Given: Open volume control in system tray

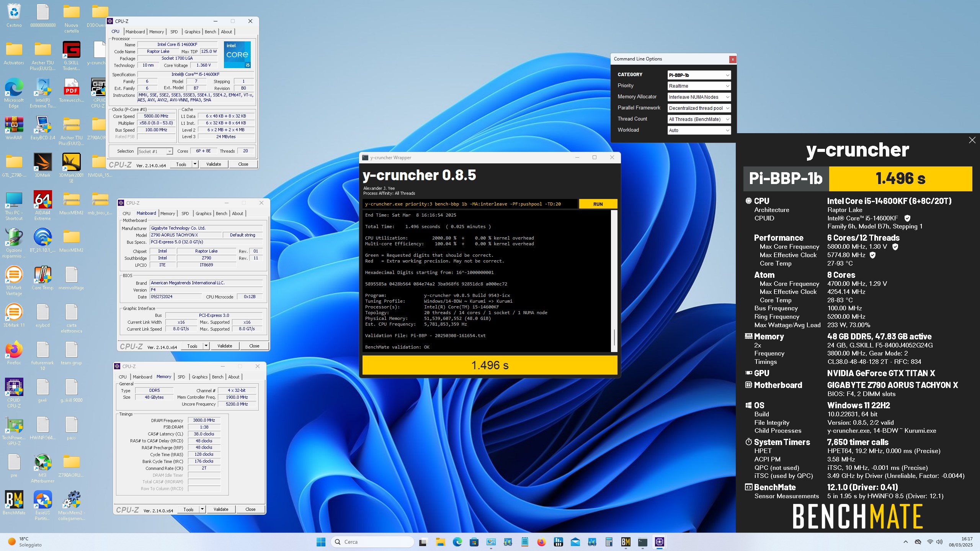Looking at the screenshot, I should (939, 542).
